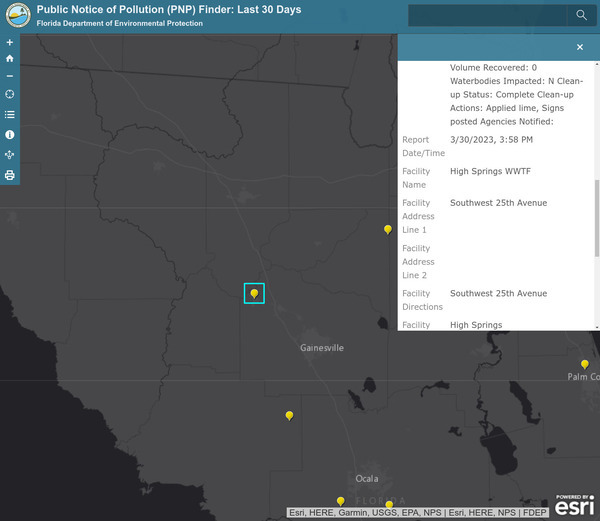Screen dimensions: 600x521
Task: Zoom out with the minus button
Action: 10,76
